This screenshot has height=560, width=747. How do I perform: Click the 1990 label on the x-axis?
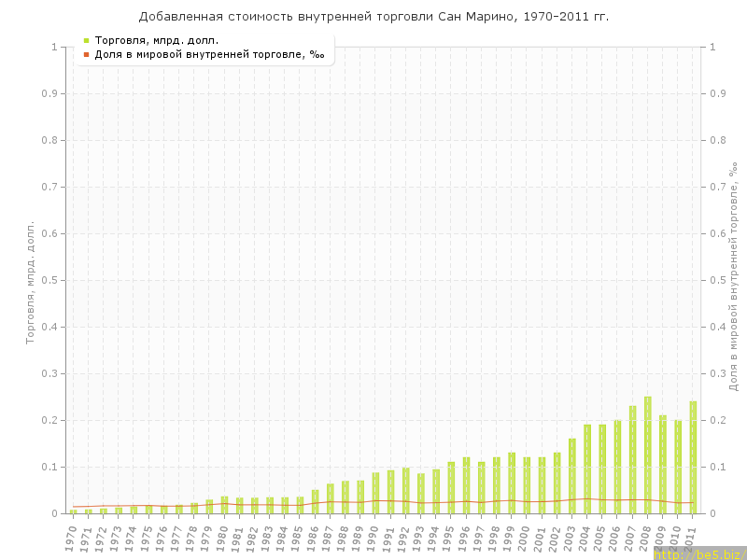click(x=374, y=538)
